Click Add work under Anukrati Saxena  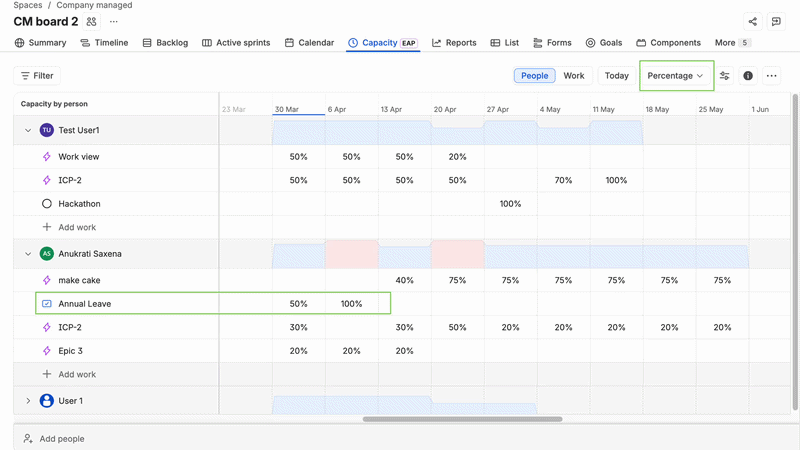pyautogui.click(x=77, y=374)
